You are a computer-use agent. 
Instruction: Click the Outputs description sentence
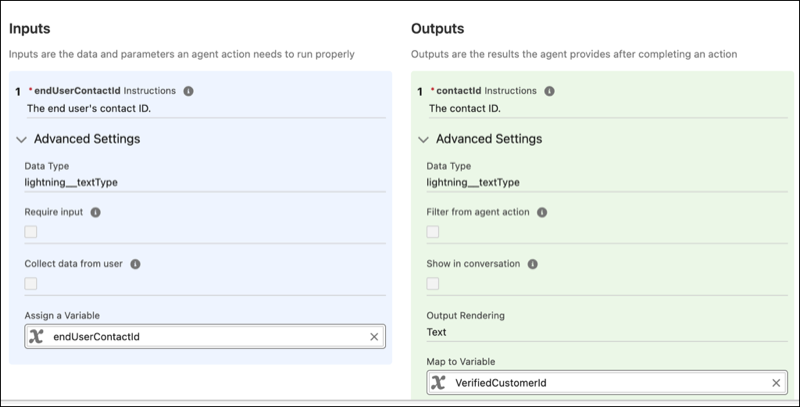pos(574,54)
